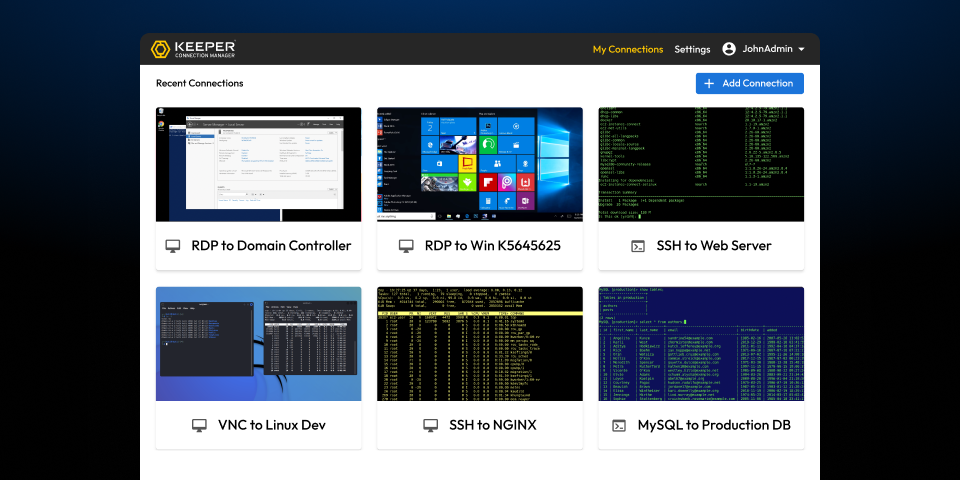
Task: Expand the JohnAdmin dropdown arrow
Action: [802, 50]
